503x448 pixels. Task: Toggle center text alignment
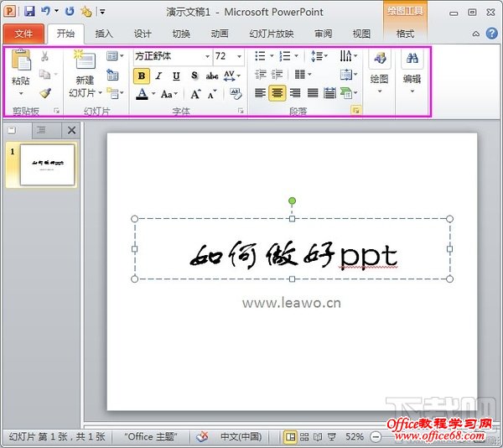click(x=278, y=93)
